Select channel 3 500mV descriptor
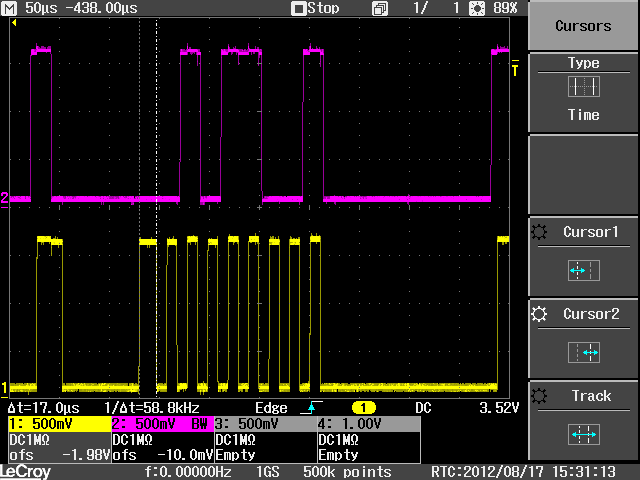Screen dimensions: 640x480 266,424
